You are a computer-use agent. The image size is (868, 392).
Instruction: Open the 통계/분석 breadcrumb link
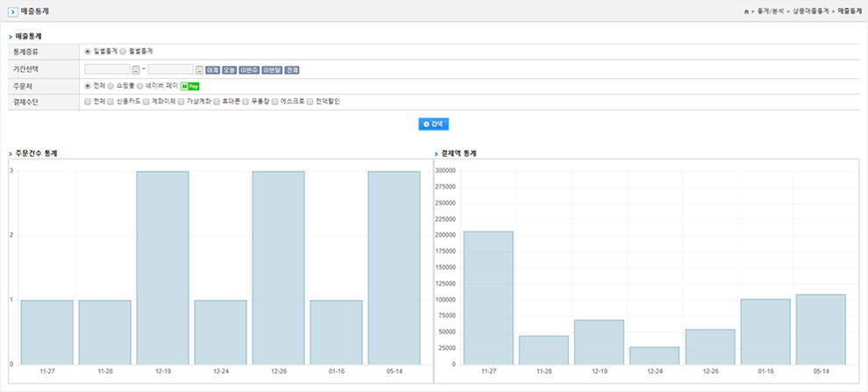(x=771, y=11)
